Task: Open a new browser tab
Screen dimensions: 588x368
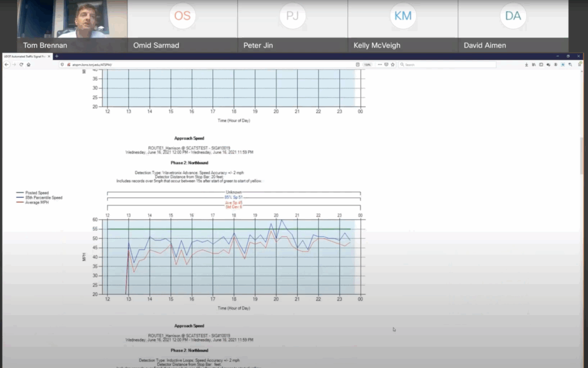Action: point(56,56)
